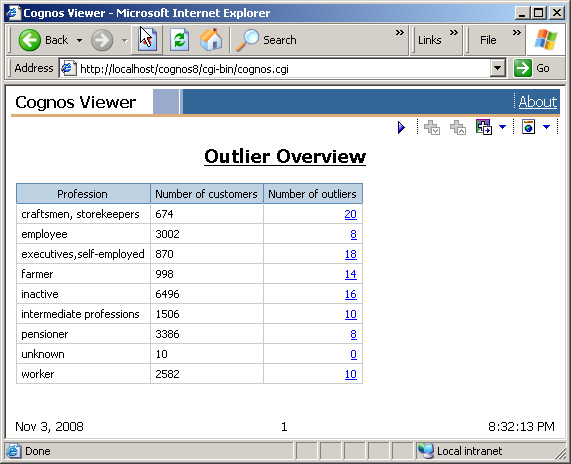Click the Drill Down icon

[432, 127]
